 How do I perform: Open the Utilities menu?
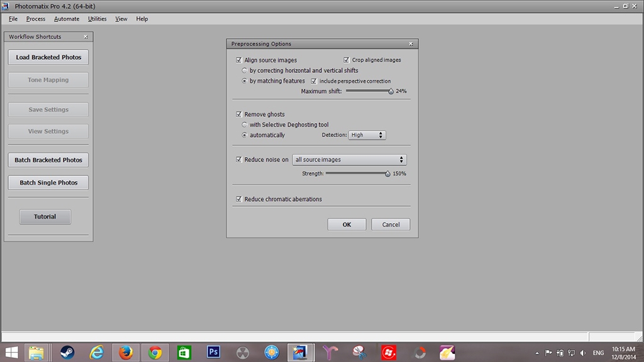click(x=97, y=19)
